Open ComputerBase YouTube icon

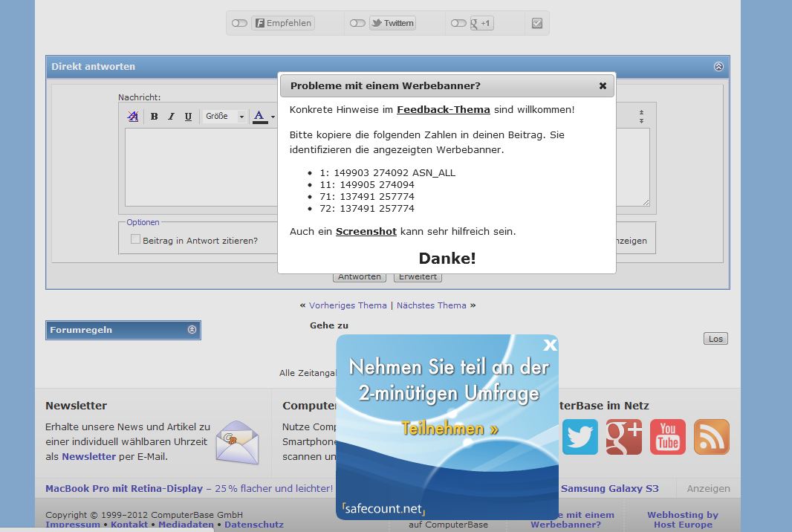coord(668,436)
